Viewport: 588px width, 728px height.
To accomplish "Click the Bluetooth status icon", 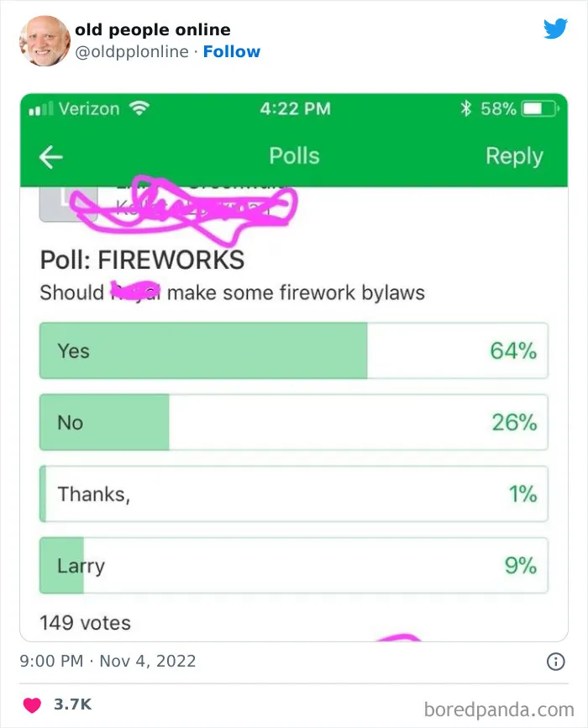I will (x=465, y=108).
